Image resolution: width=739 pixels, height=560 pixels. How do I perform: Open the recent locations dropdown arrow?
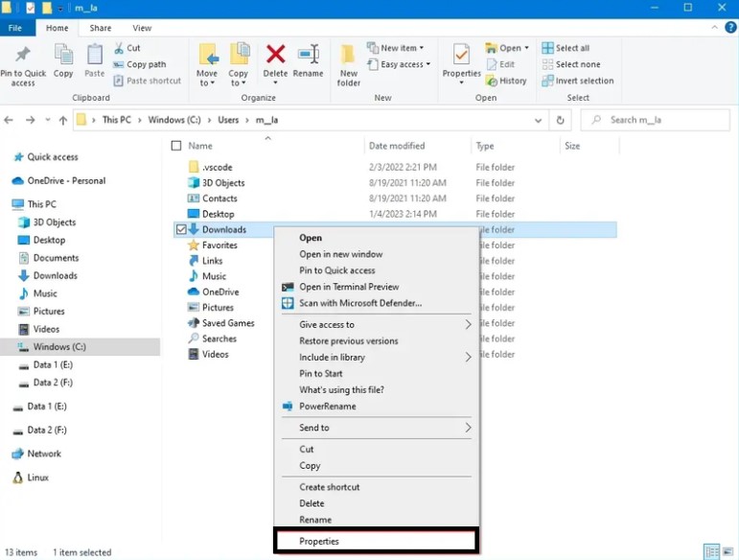(x=48, y=120)
